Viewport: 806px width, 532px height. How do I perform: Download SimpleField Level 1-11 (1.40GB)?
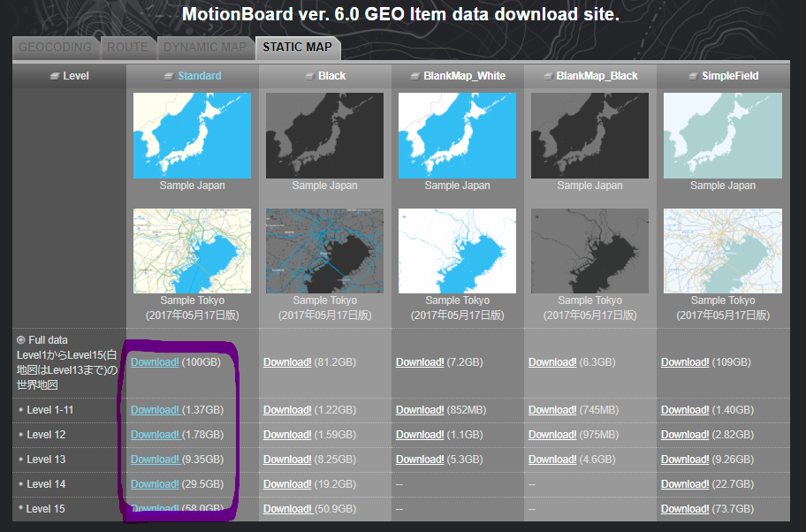685,410
